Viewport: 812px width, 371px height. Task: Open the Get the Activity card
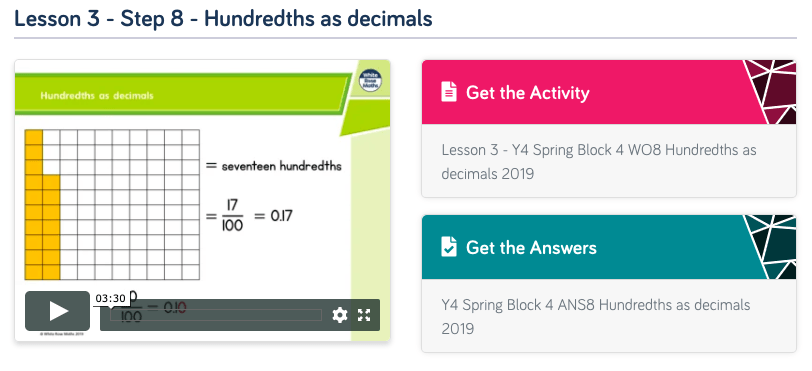608,92
